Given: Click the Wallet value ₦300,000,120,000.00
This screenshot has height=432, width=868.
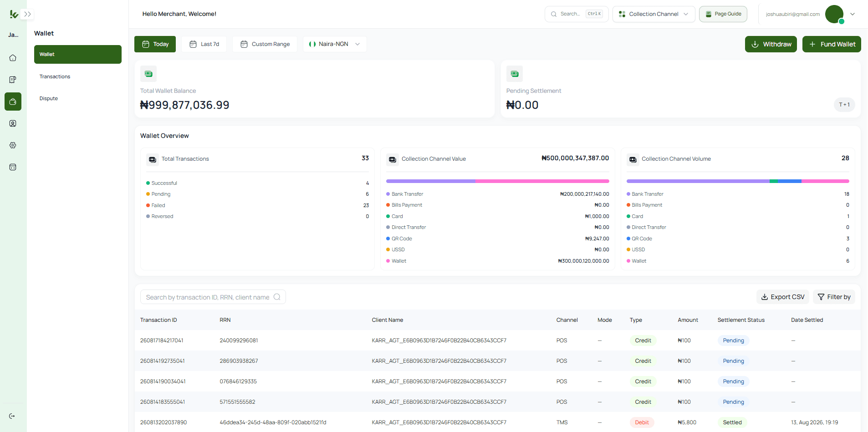Looking at the screenshot, I should (x=583, y=261).
